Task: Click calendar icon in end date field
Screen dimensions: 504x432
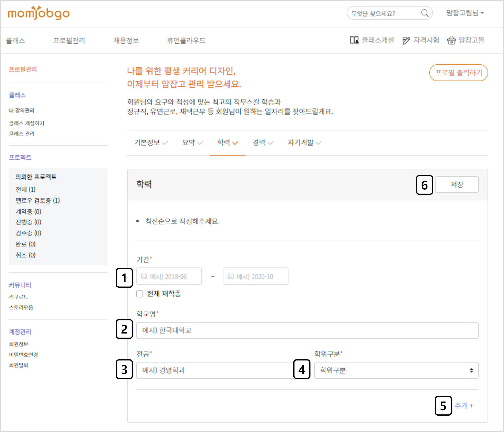Action: [230, 276]
